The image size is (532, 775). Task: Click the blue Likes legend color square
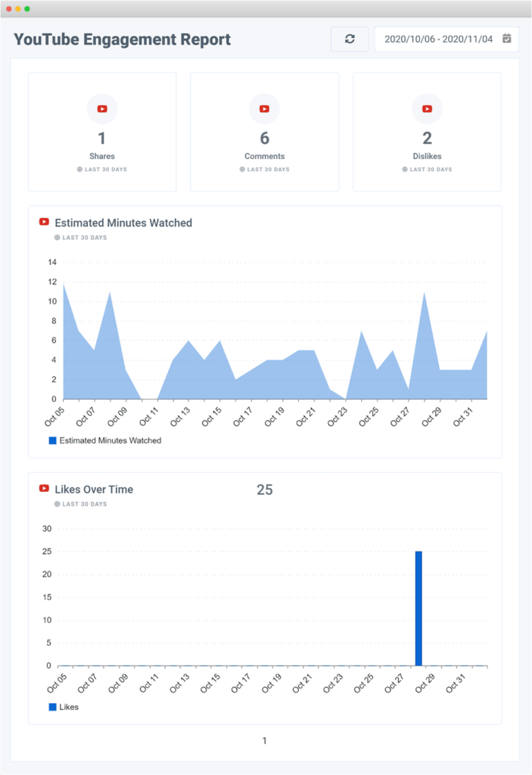[53, 707]
